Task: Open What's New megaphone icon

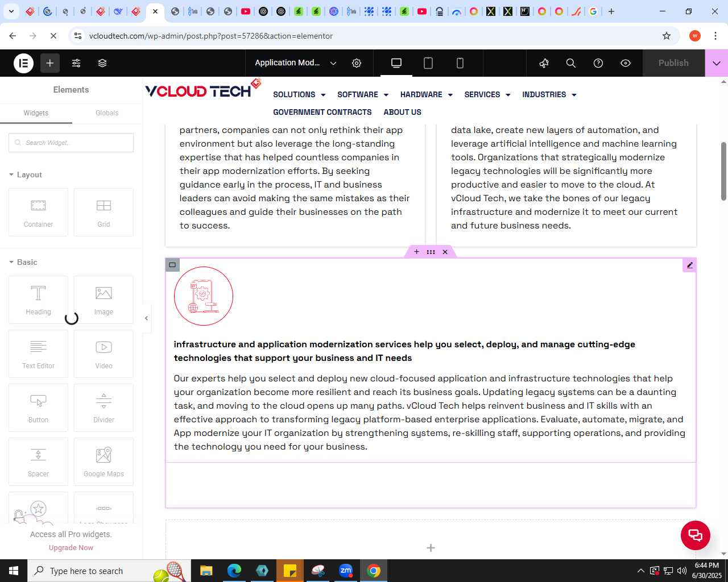Action: (544, 63)
